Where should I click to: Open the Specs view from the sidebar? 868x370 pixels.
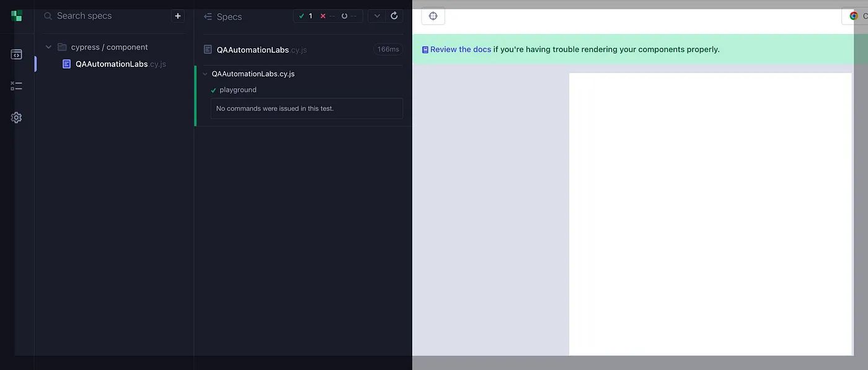coord(15,54)
